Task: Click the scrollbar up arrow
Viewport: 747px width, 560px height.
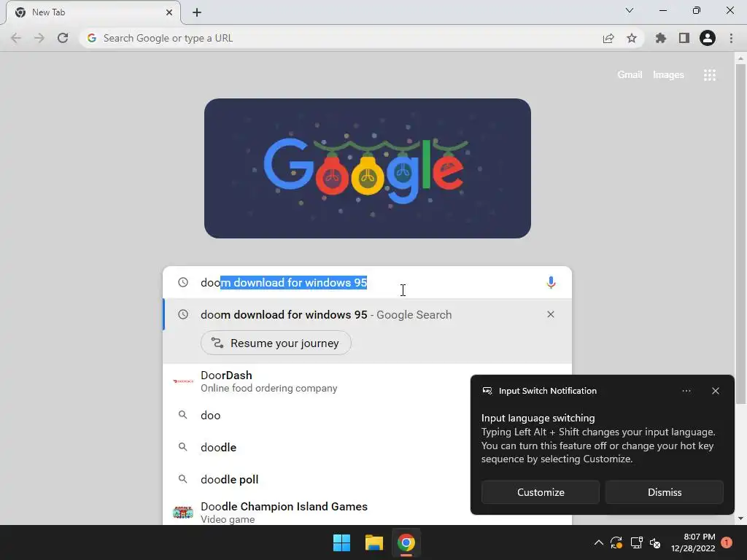Action: click(740, 58)
